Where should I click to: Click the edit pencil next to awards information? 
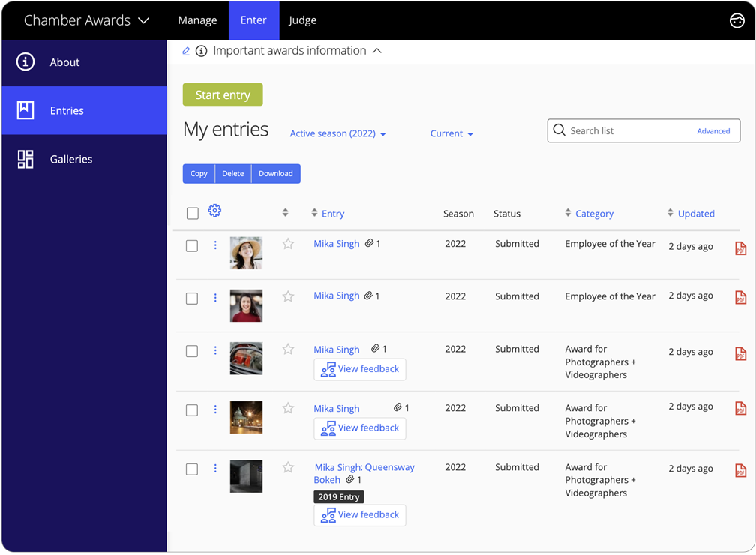[186, 51]
